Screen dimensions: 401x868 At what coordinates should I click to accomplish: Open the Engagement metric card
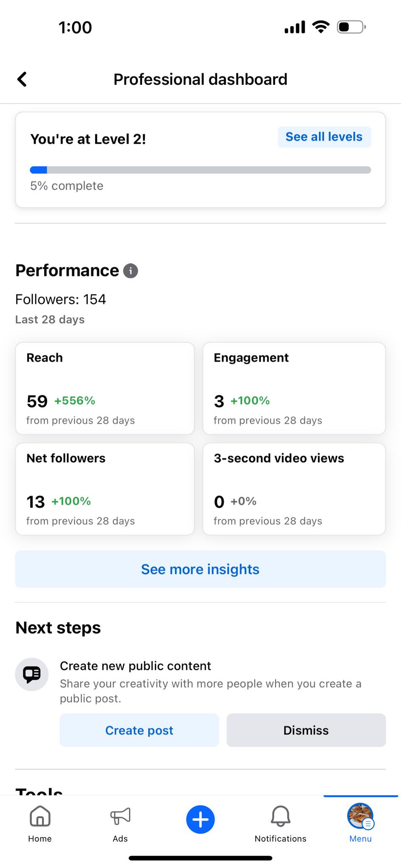(x=294, y=388)
